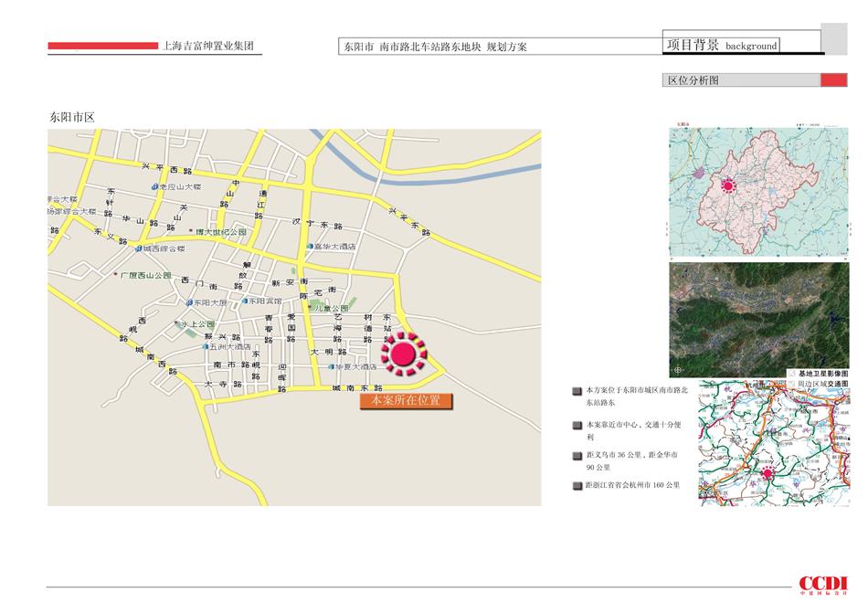This screenshot has height=613, width=868.
Task: Click the bullet square before 距义乌市 36 公里
Action: click(577, 456)
